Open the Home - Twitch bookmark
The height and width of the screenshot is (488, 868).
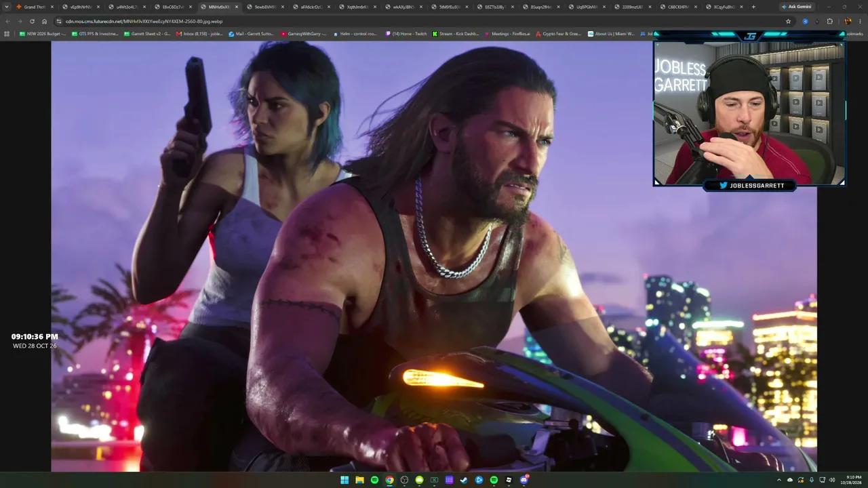coord(407,33)
